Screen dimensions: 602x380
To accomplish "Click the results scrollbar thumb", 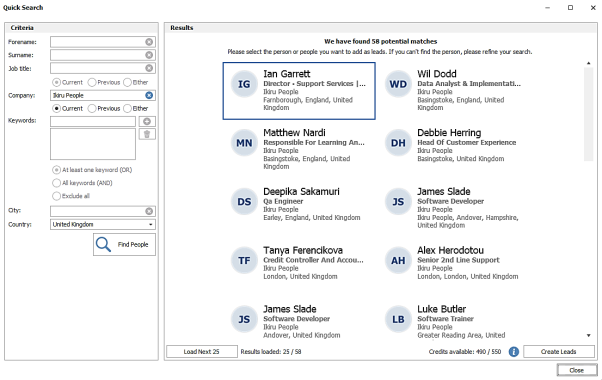I will click(x=589, y=114).
